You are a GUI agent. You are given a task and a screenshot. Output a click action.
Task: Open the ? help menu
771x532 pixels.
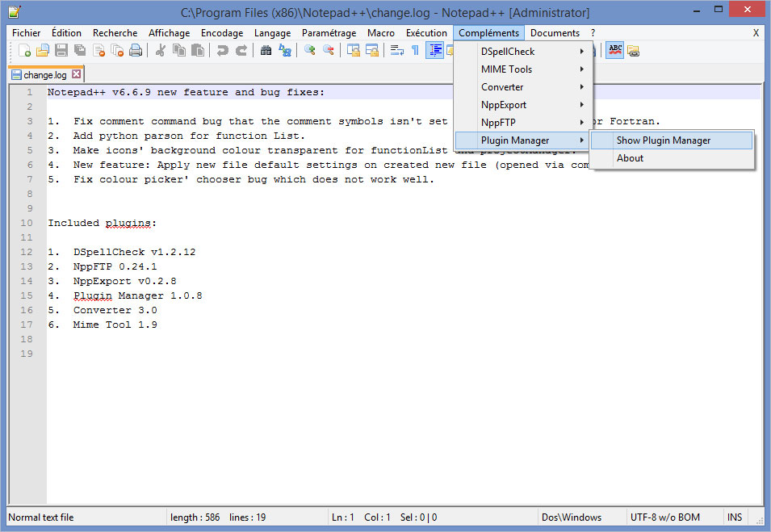click(593, 33)
